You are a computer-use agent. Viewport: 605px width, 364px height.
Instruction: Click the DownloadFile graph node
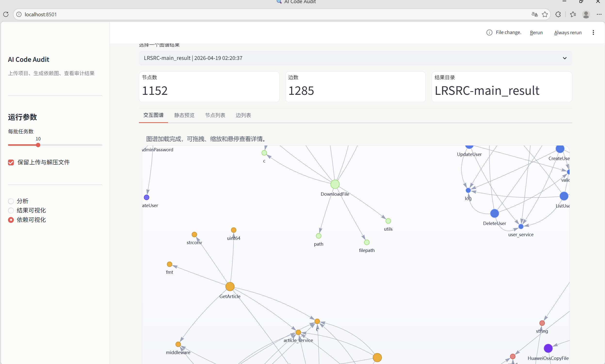click(x=335, y=184)
